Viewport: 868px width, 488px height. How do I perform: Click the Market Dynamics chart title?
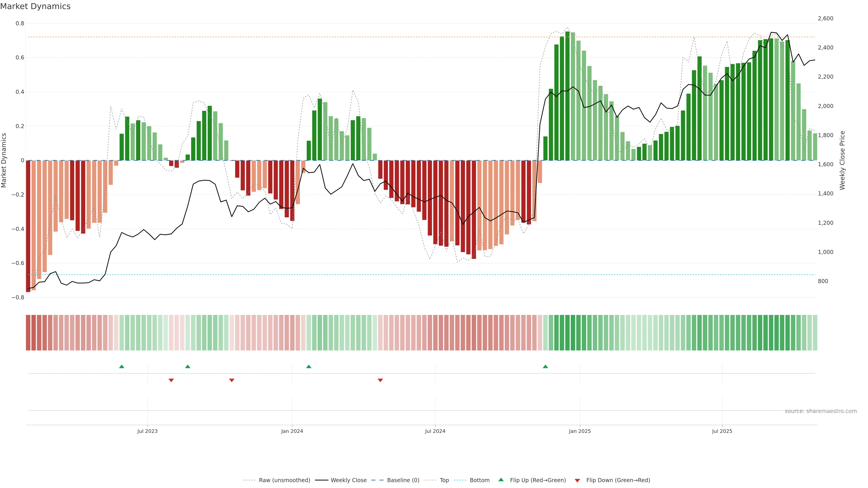[35, 6]
